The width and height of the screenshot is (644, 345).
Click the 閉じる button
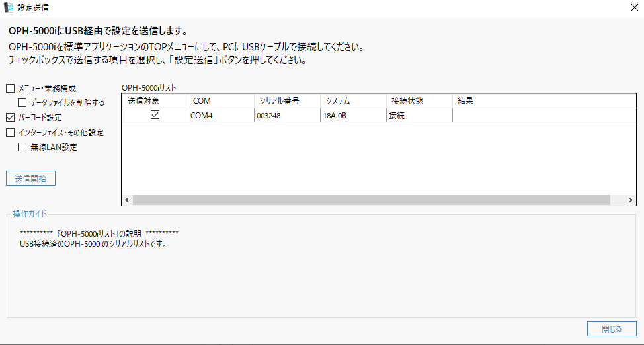pyautogui.click(x=612, y=329)
